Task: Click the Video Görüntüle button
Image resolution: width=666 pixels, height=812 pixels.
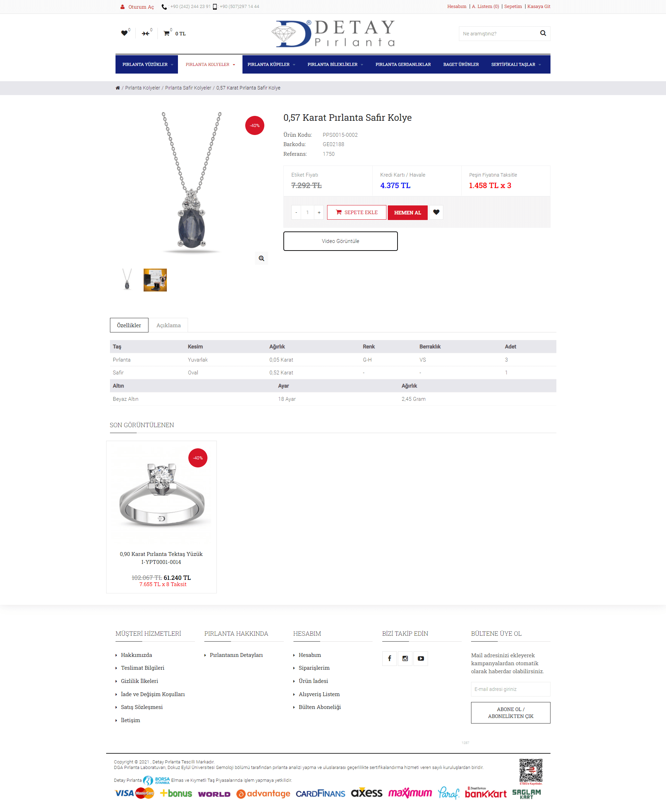Action: pos(340,241)
